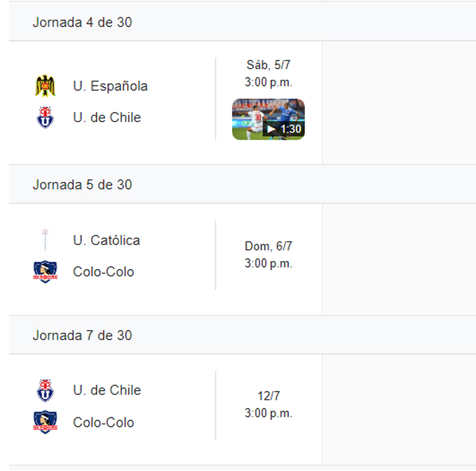This screenshot has height=471, width=476.
Task: Click the "Jornada 4 de 30" header
Action: click(82, 22)
